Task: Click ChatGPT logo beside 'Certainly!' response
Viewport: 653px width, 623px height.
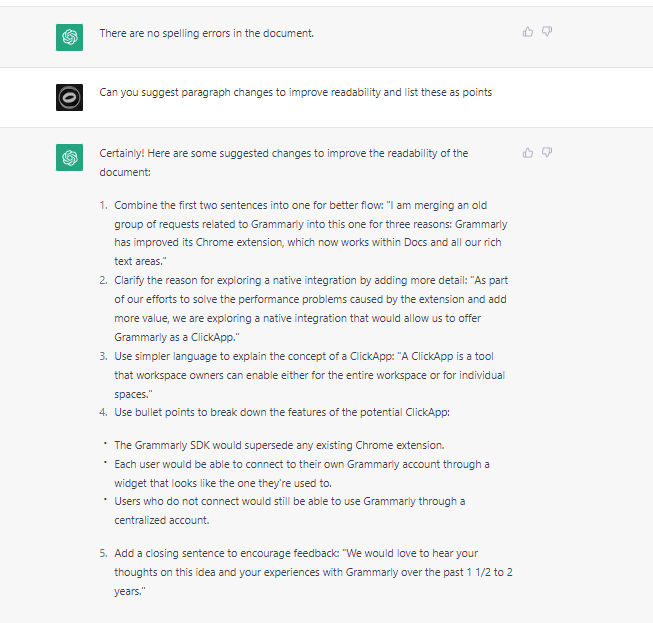Action: click(70, 157)
